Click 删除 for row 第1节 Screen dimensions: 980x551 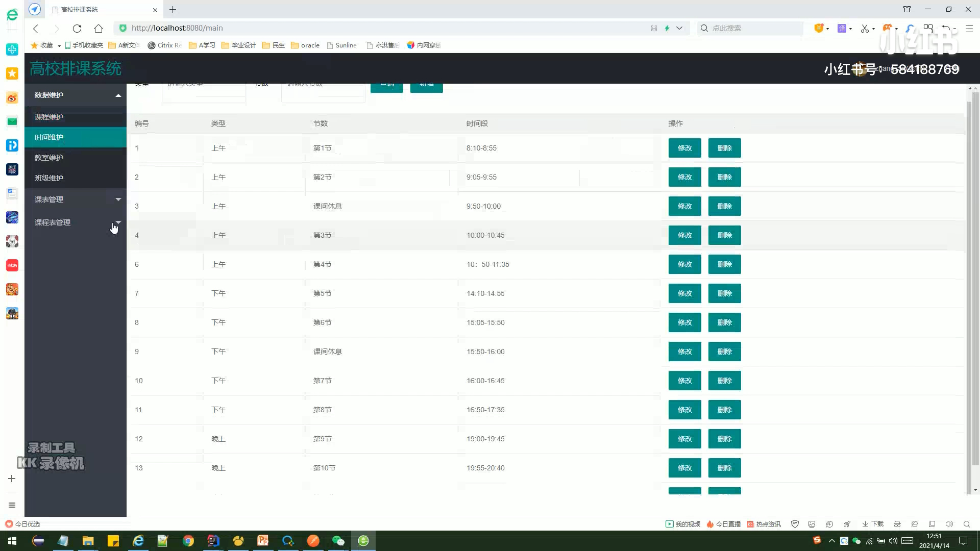tap(725, 148)
